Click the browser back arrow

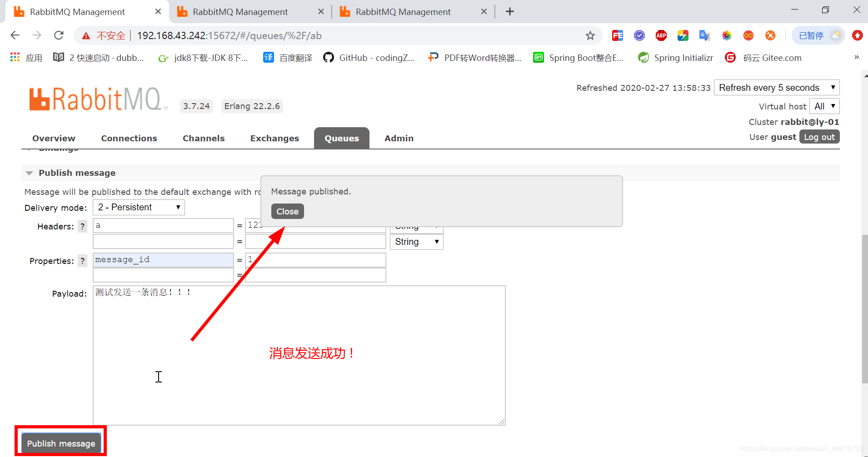click(15, 35)
